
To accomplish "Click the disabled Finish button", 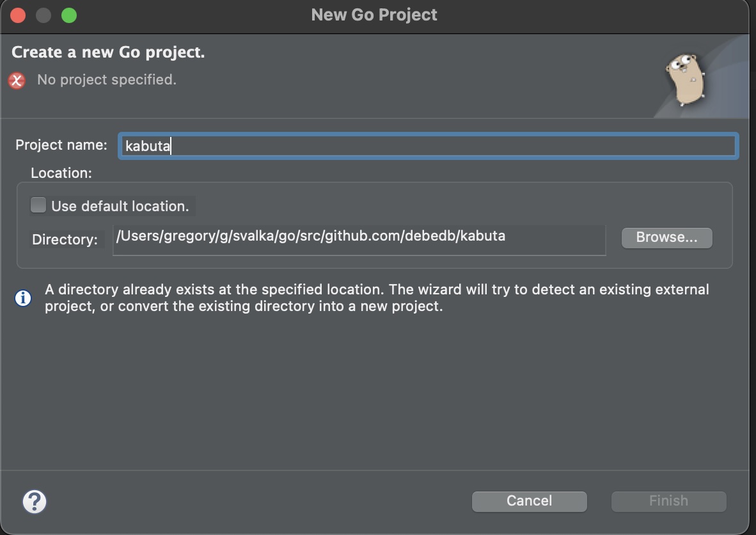I will click(668, 501).
